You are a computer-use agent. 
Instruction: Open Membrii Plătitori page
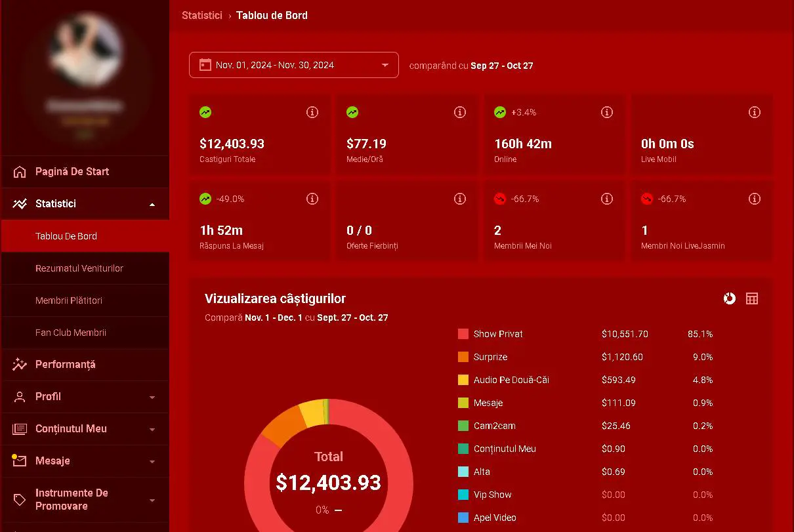pos(69,300)
